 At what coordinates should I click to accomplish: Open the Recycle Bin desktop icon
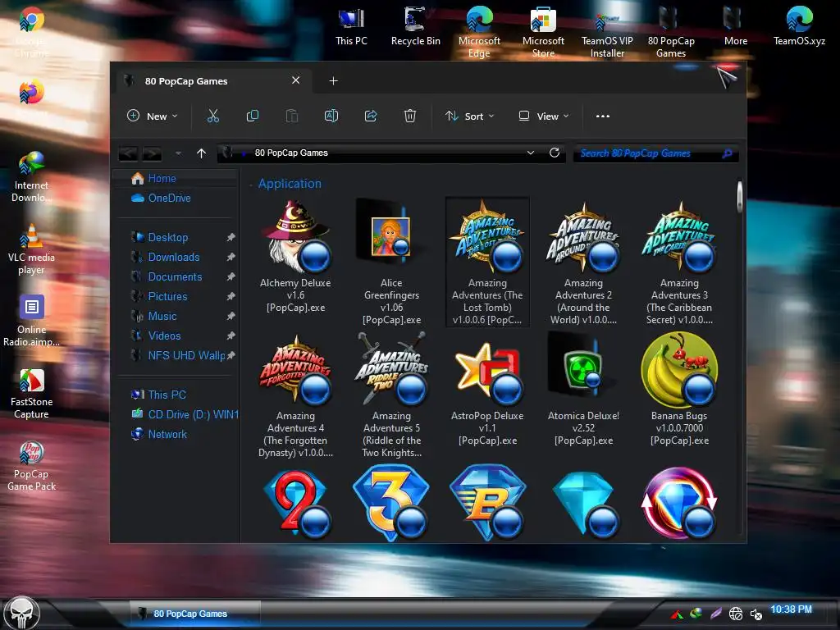point(415,27)
